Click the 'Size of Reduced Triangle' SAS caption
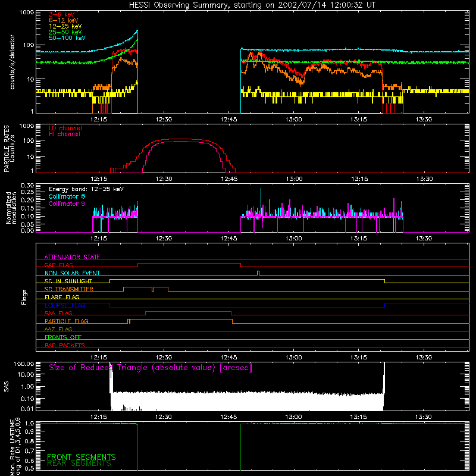The width and height of the screenshot is (476, 476). (151, 368)
